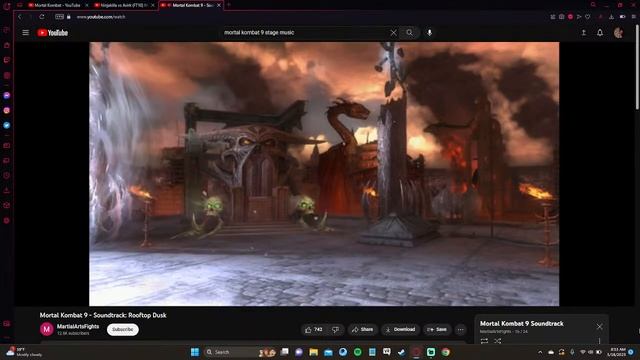Viewport: 640px width, 360px height.
Task: Open Spotify from the taskbar
Action: coord(358,352)
